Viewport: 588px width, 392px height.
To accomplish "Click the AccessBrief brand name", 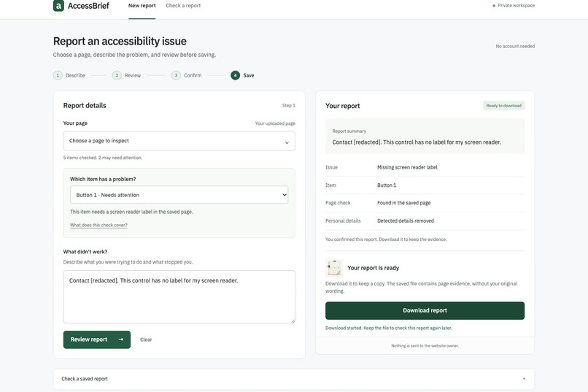I will [88, 6].
